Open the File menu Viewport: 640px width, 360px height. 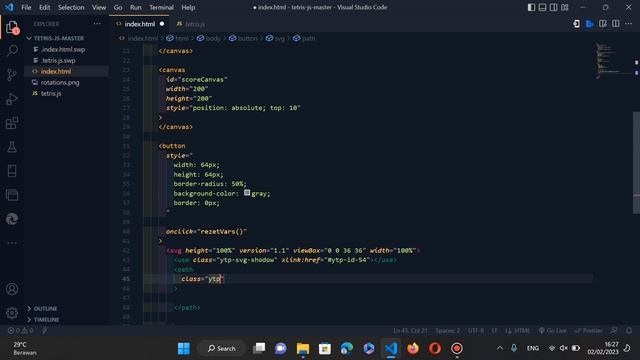coord(26,7)
